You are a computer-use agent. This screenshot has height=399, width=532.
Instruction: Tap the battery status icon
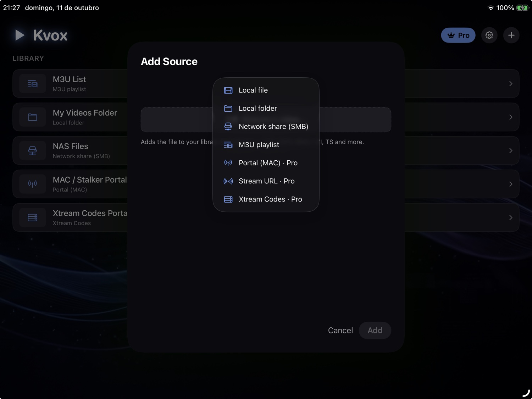point(523,8)
